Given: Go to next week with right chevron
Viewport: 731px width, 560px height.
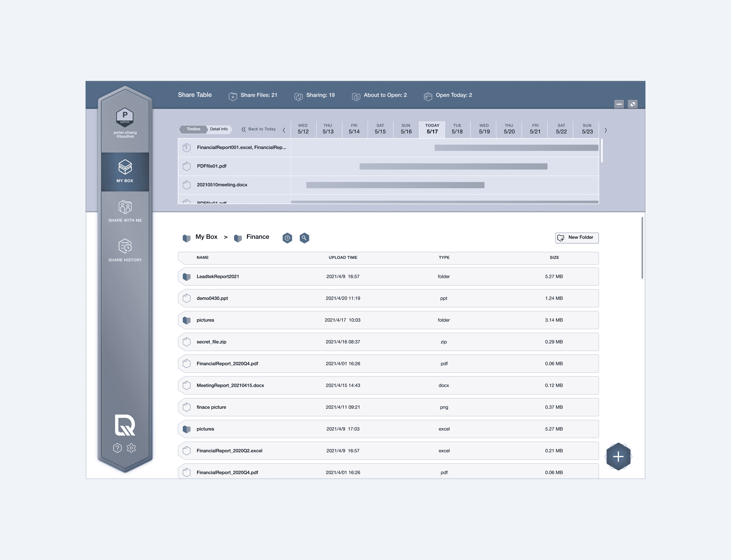Looking at the screenshot, I should pyautogui.click(x=605, y=130).
